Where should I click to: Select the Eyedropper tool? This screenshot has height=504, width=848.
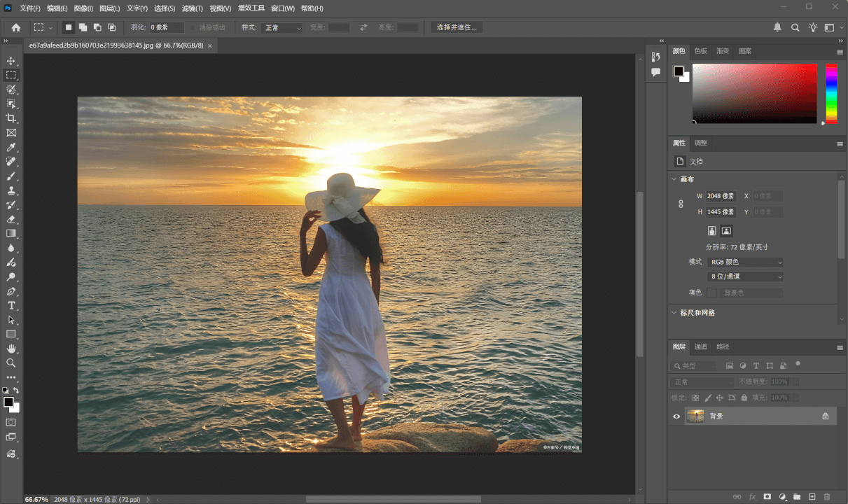click(x=11, y=147)
